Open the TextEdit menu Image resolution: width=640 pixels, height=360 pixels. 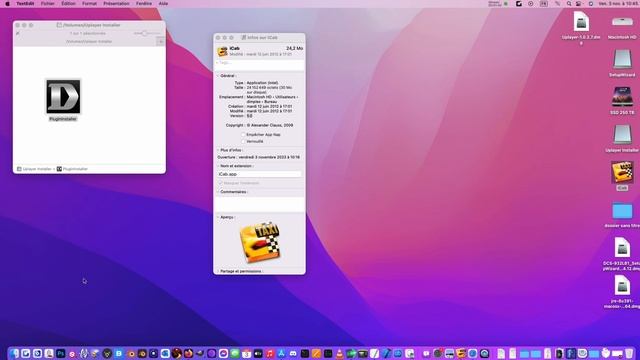pyautogui.click(x=25, y=4)
